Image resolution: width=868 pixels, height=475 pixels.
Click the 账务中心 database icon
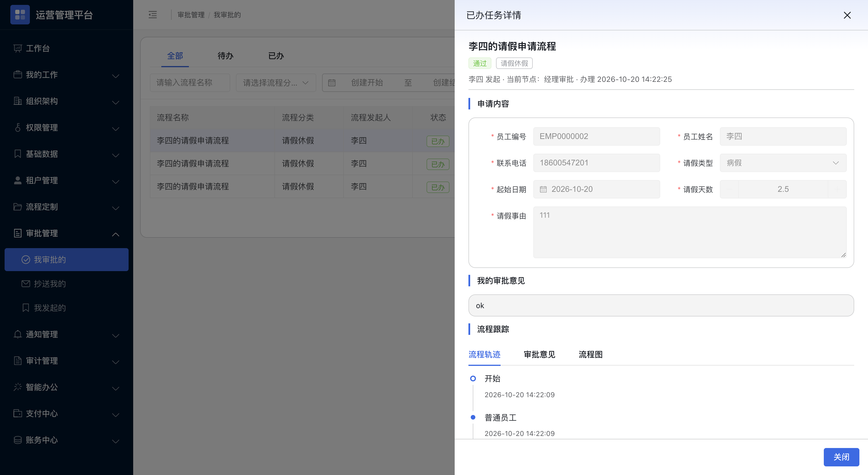coord(18,440)
